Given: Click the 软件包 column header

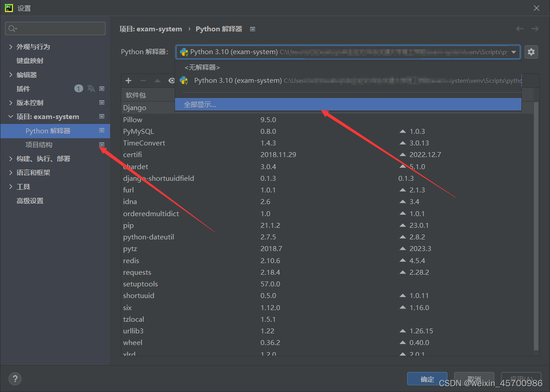Looking at the screenshot, I should 136,95.
